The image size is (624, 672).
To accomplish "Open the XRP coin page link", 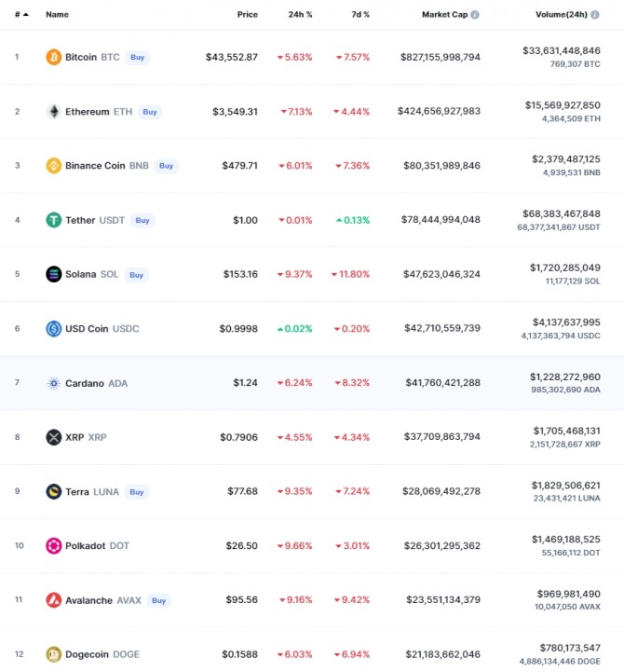I will 86,437.
